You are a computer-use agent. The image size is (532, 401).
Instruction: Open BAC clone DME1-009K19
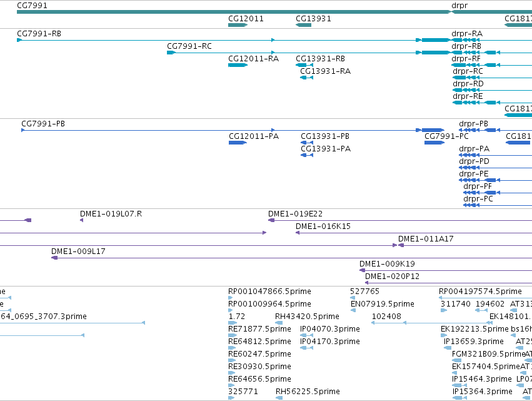(387, 264)
